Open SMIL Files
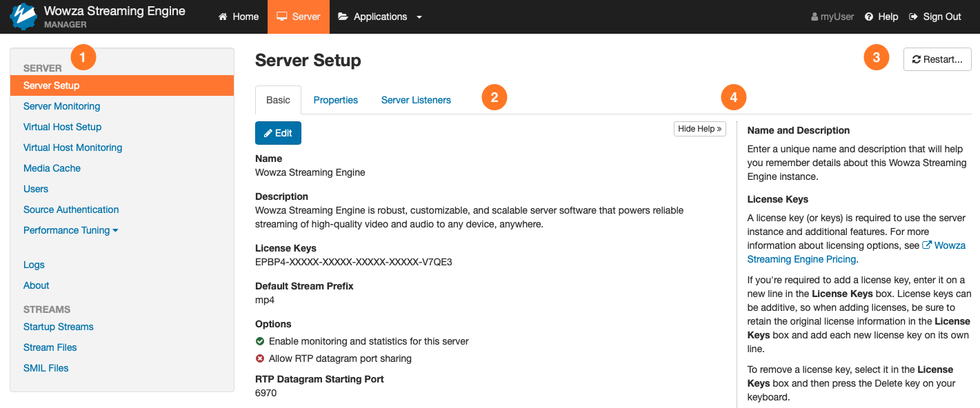The height and width of the screenshot is (408, 980). 46,368
